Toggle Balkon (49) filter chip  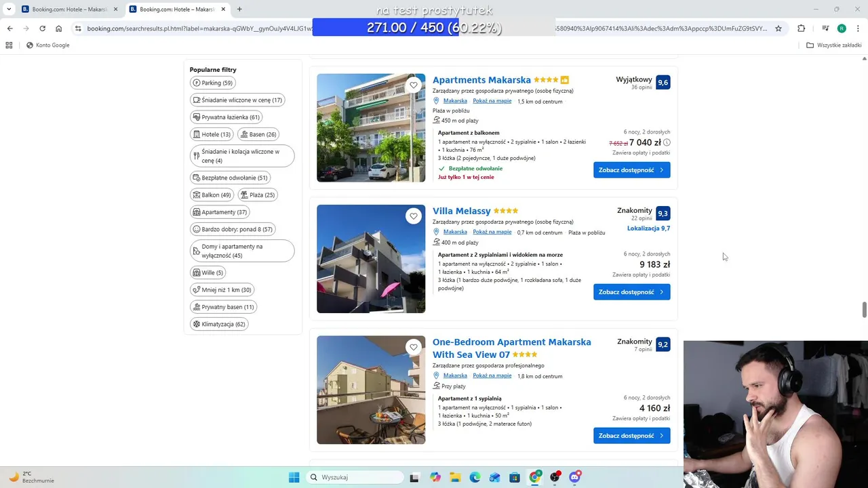(x=212, y=195)
